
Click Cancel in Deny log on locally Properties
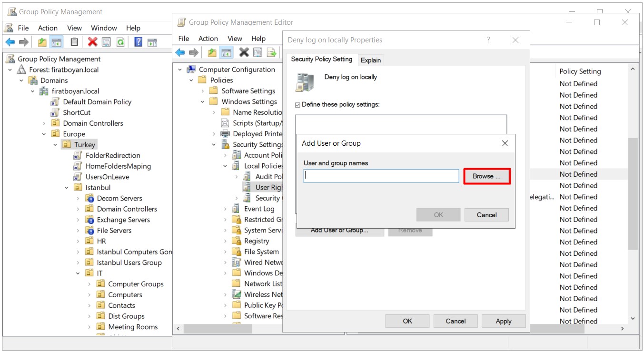click(x=456, y=321)
